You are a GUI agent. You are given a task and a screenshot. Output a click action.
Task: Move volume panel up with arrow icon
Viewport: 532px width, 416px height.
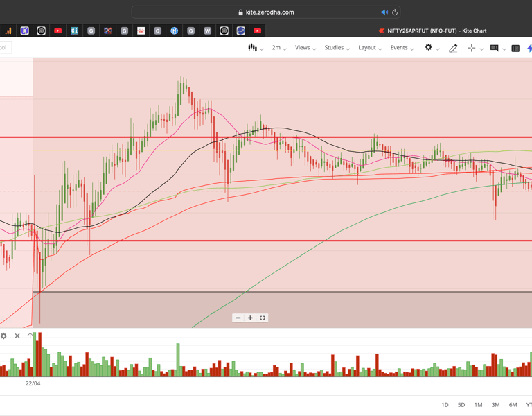(x=30, y=336)
